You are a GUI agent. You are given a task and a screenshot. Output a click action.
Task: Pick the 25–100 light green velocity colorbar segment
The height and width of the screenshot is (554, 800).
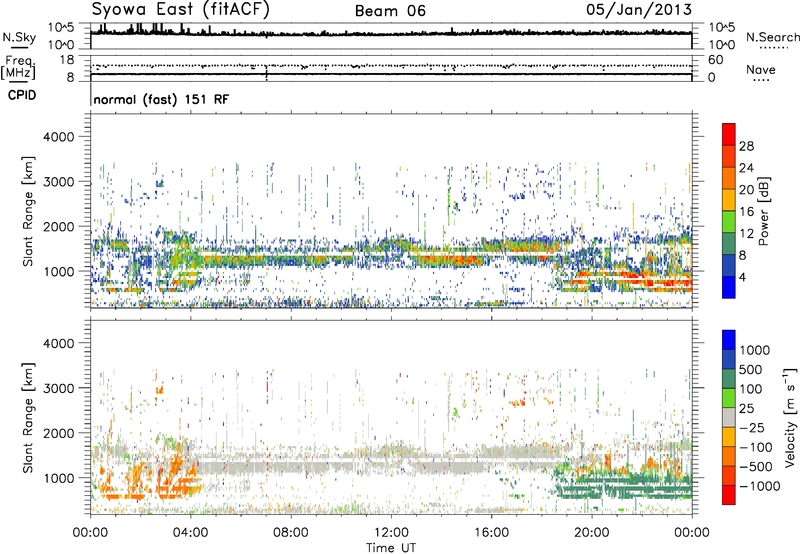pos(729,398)
